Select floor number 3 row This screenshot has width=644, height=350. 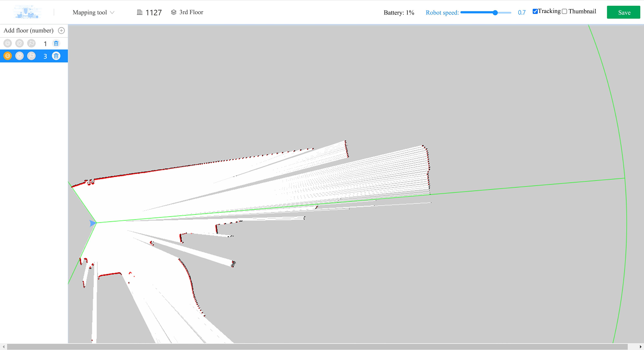click(x=45, y=56)
